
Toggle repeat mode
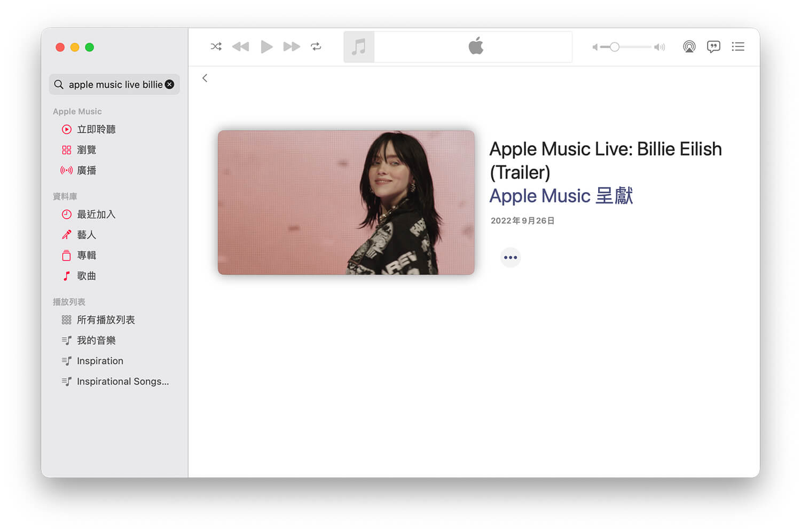click(316, 46)
